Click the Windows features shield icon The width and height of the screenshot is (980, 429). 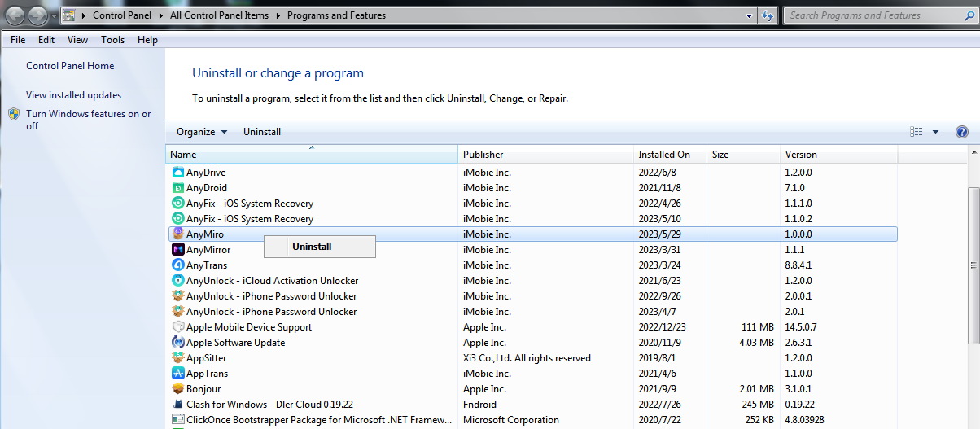point(14,115)
